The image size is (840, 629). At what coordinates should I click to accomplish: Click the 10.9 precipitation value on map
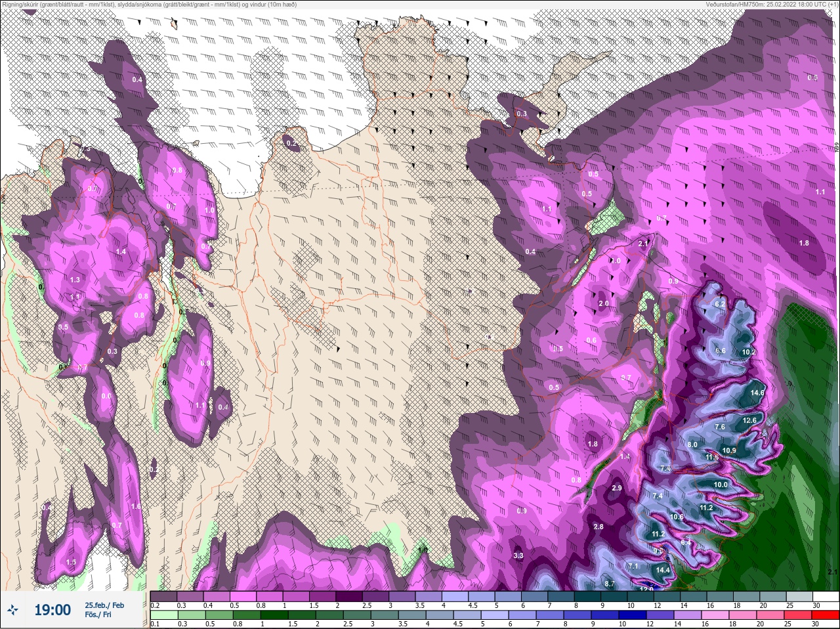pyautogui.click(x=728, y=450)
